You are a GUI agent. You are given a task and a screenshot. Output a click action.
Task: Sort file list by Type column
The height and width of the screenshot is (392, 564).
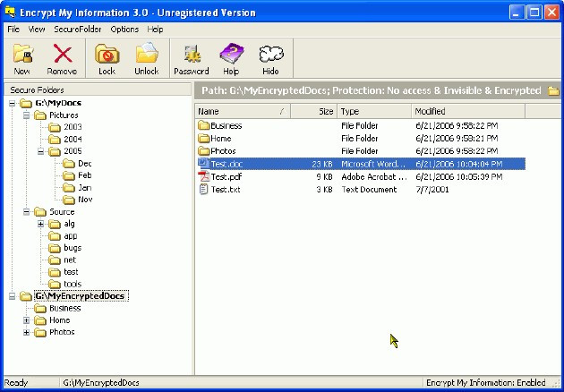(374, 112)
